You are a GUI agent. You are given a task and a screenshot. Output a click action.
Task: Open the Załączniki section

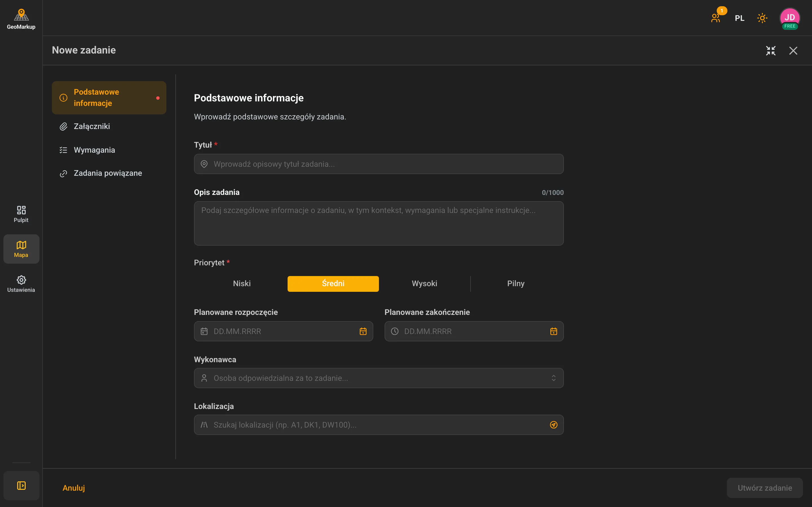coord(109,126)
